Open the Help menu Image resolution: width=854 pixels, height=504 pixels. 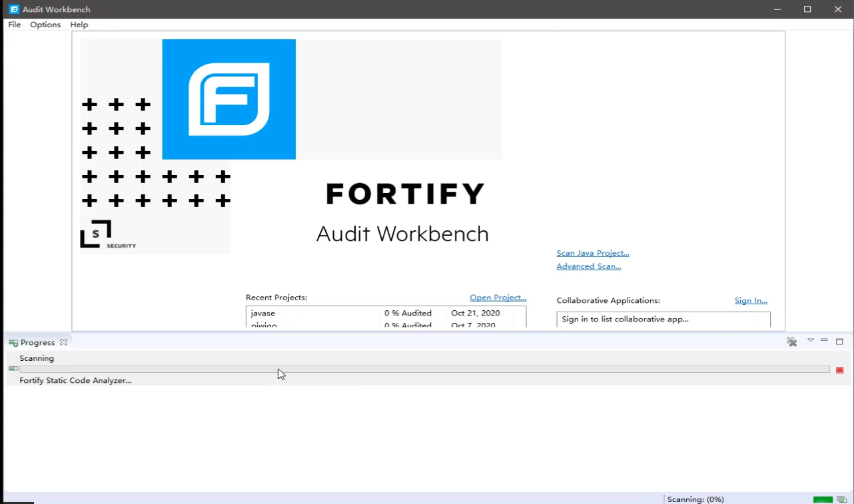(79, 25)
